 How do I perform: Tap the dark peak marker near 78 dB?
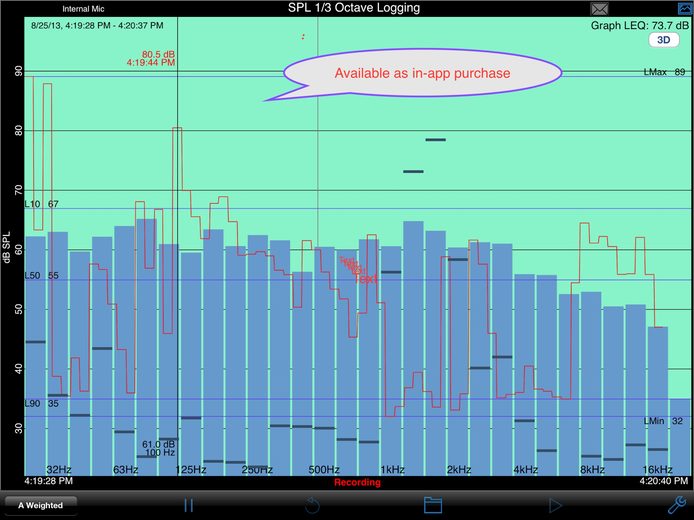pos(436,140)
